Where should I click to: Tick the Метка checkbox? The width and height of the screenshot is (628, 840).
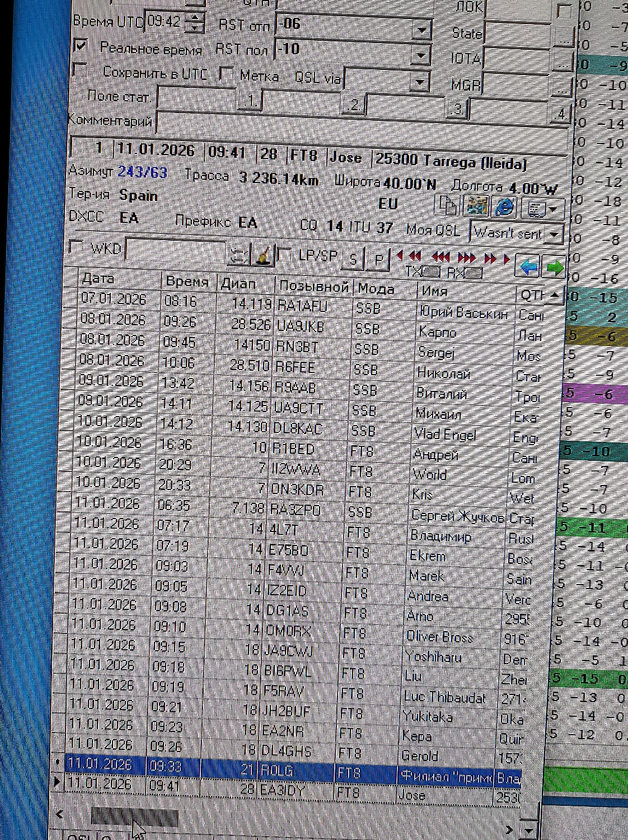226,73
